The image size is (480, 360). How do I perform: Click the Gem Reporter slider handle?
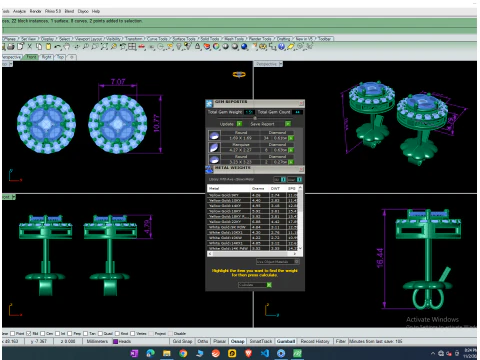tap(255, 118)
